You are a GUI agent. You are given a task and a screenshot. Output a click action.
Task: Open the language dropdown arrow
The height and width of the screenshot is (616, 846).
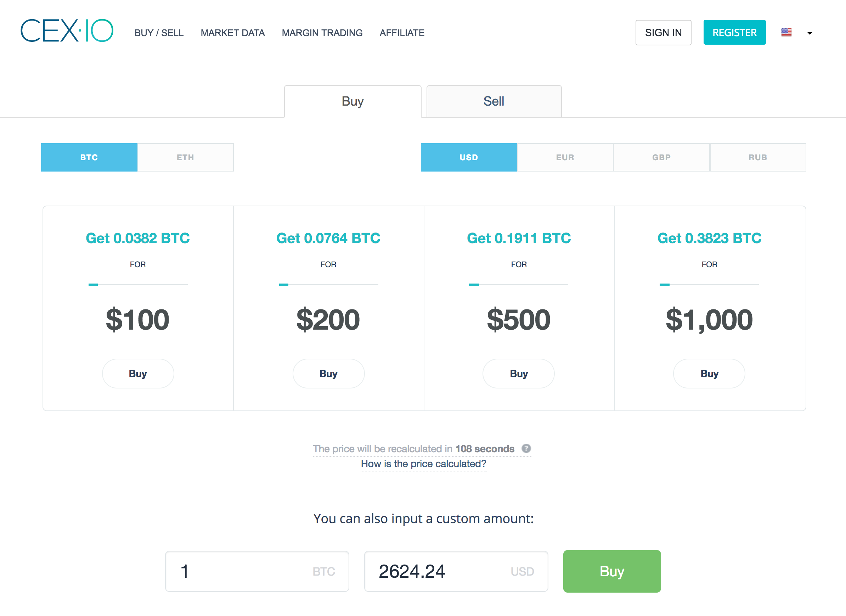810,33
